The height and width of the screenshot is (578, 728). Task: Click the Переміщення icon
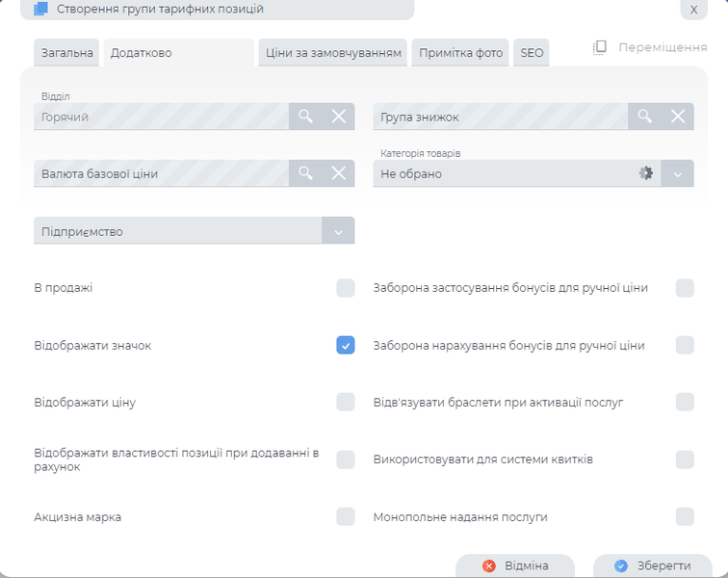(x=599, y=47)
